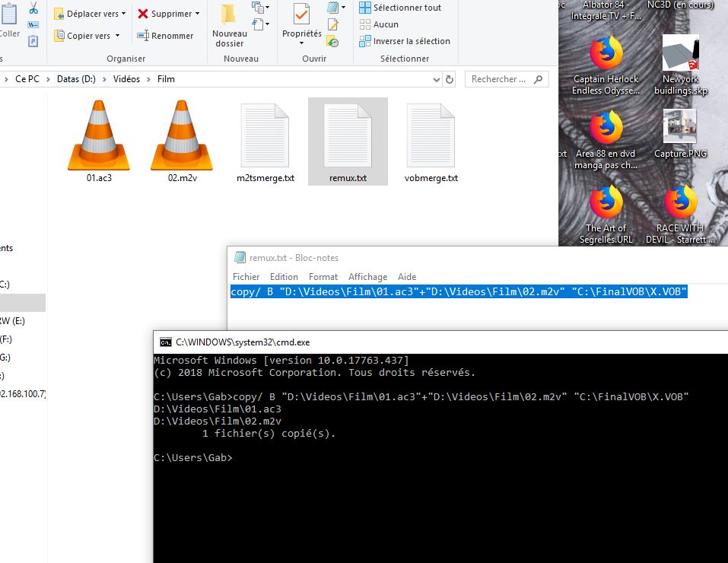
Task: Select the 192.168.100.7 network location
Action: pyautogui.click(x=22, y=394)
